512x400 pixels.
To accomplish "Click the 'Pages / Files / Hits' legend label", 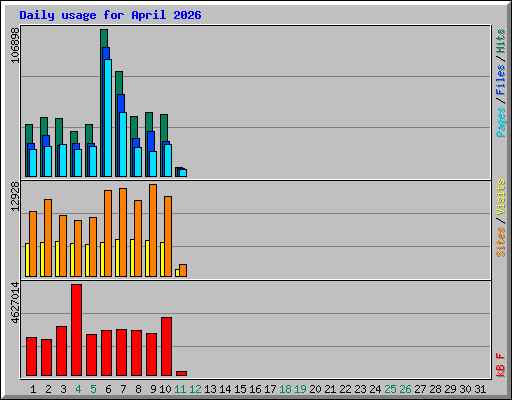I will tap(500, 83).
